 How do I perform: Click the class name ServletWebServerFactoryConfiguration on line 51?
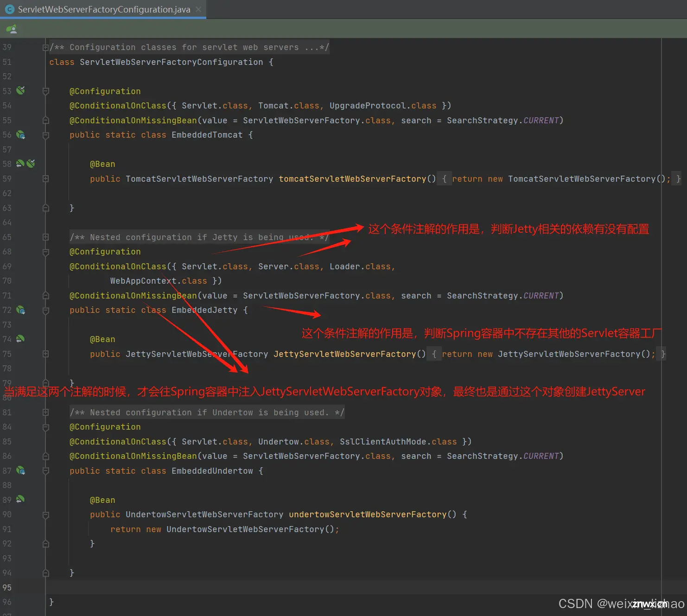(x=171, y=62)
